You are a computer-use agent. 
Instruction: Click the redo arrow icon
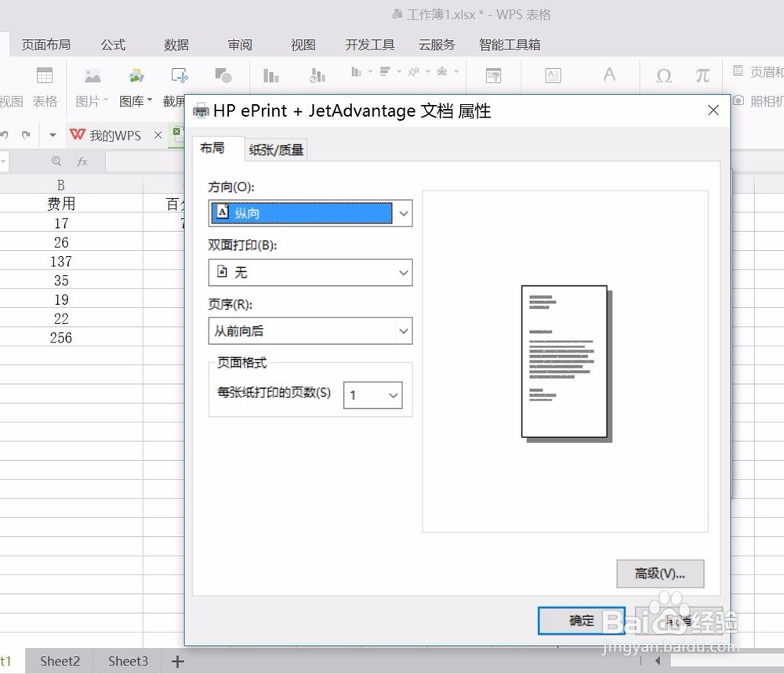point(26,135)
